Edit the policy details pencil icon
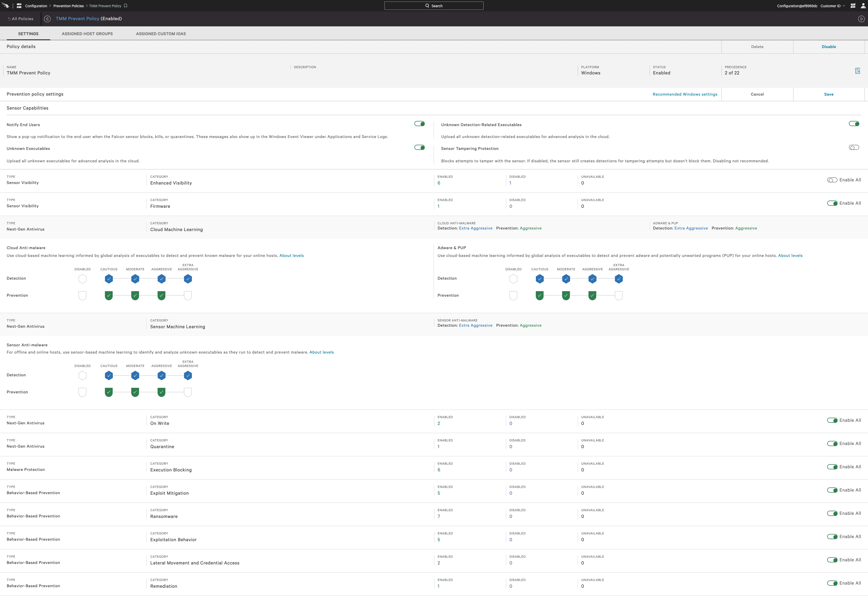This screenshot has width=868, height=596. point(858,71)
